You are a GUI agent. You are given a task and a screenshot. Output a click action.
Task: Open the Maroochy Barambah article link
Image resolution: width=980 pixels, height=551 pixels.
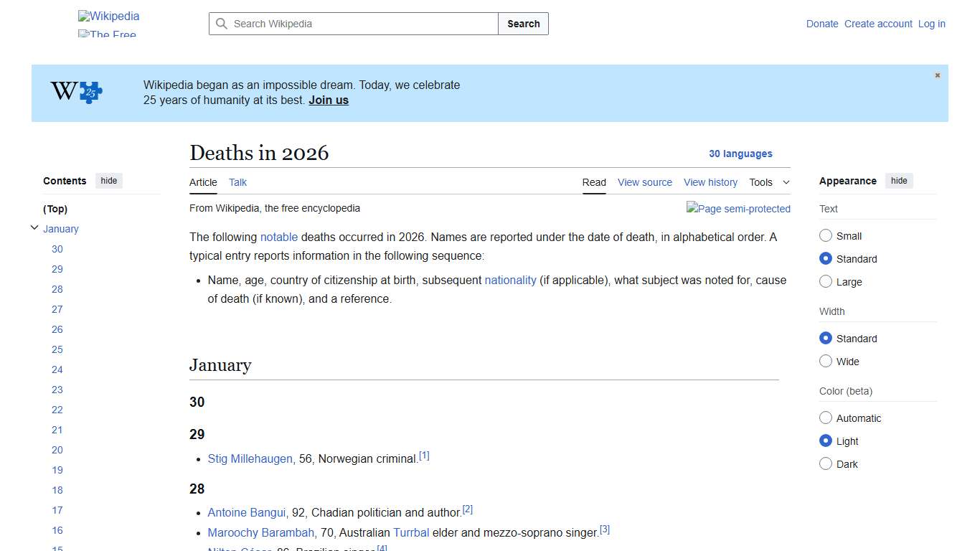pyautogui.click(x=260, y=532)
